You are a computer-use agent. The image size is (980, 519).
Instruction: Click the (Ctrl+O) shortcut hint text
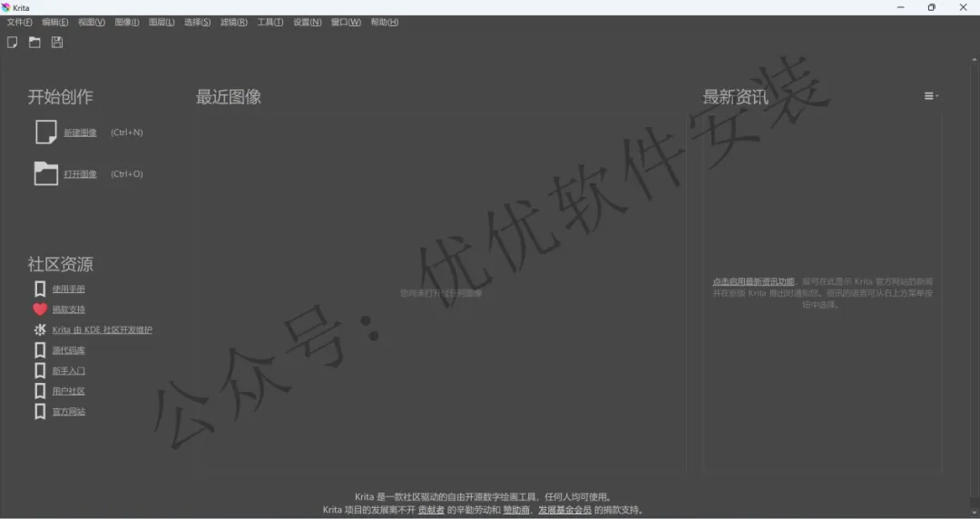127,174
